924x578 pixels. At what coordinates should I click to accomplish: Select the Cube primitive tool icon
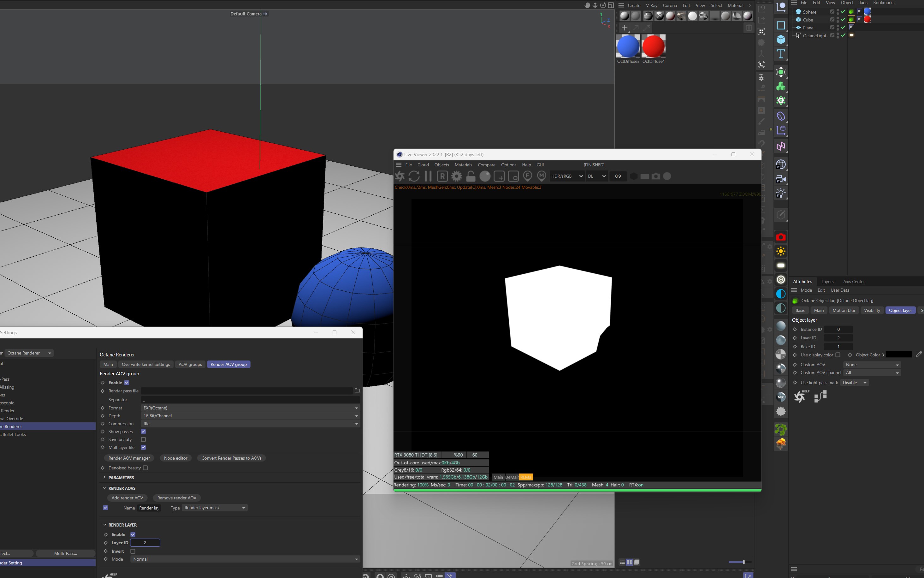tap(781, 40)
